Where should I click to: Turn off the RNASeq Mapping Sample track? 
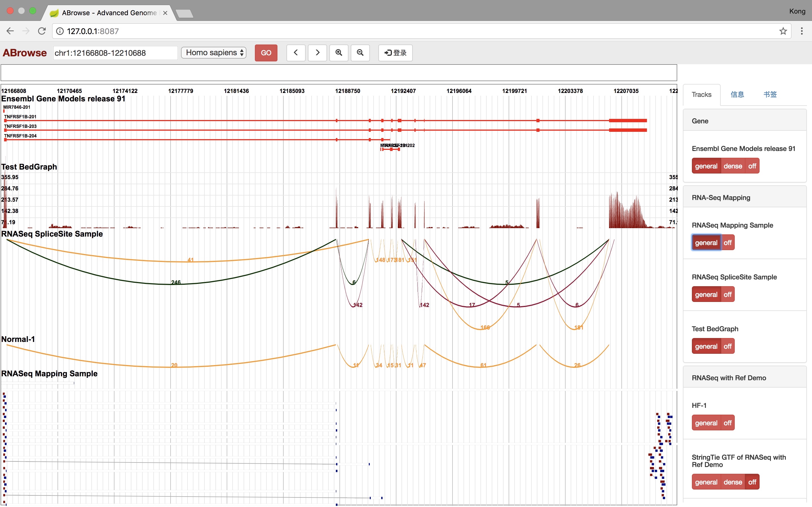(727, 243)
